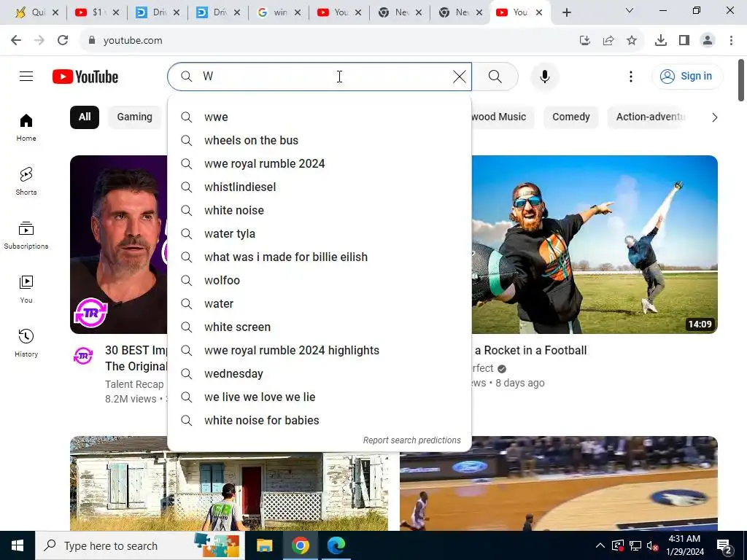
Task: Open Chrome downloads icon
Action: pos(660,41)
